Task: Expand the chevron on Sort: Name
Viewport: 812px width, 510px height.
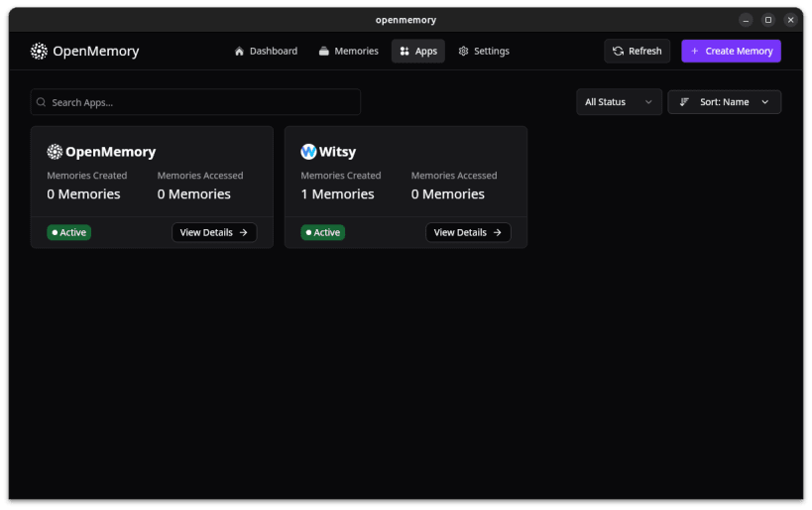Action: [x=764, y=102]
